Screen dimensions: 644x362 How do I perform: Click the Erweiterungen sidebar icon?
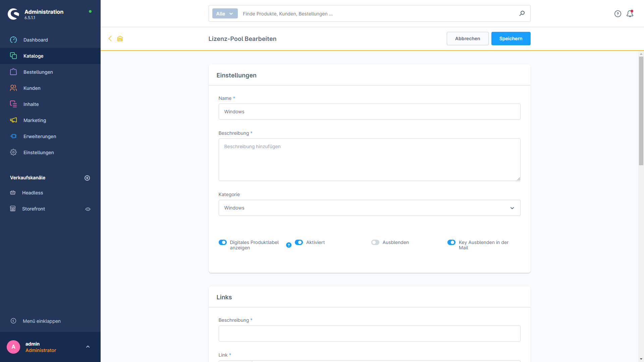pyautogui.click(x=14, y=136)
